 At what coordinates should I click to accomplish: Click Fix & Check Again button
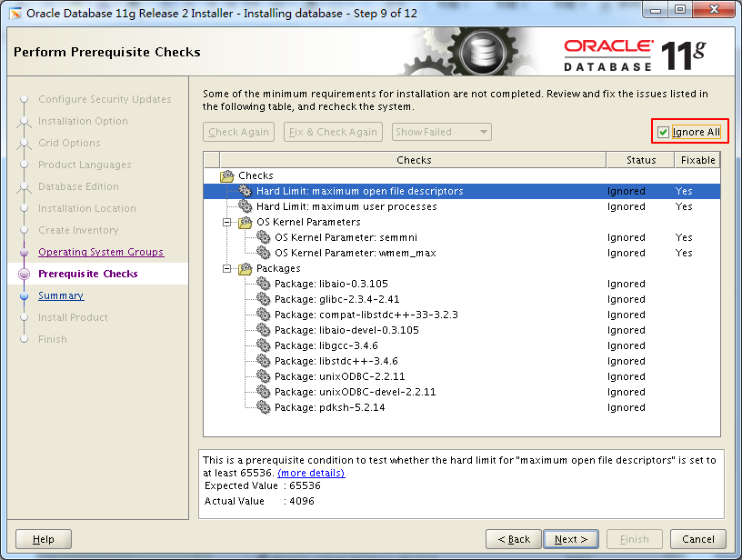[333, 132]
